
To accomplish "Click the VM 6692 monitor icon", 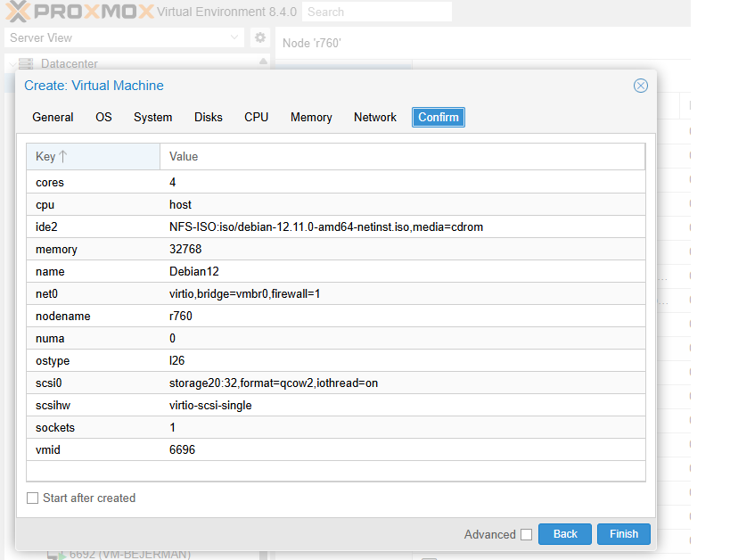I will click(55, 555).
